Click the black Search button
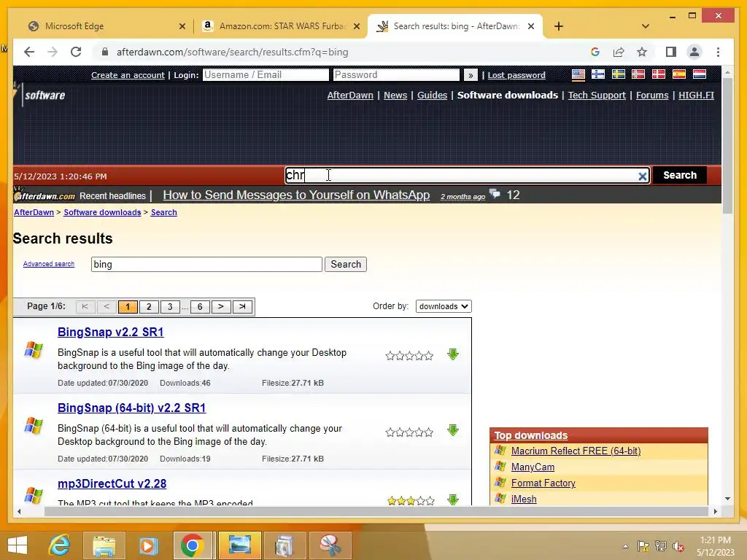747x560 pixels. tap(680, 175)
